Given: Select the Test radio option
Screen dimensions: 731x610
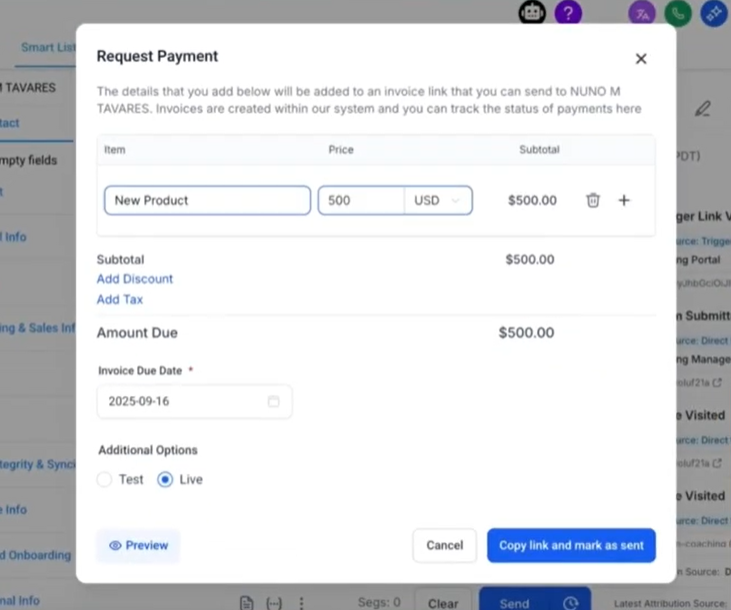Looking at the screenshot, I should pyautogui.click(x=104, y=479).
